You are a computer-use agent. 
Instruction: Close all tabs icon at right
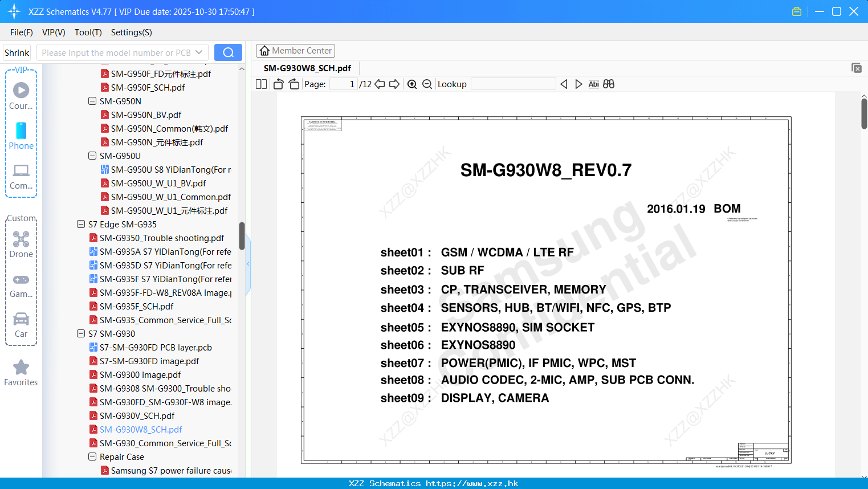click(x=857, y=68)
